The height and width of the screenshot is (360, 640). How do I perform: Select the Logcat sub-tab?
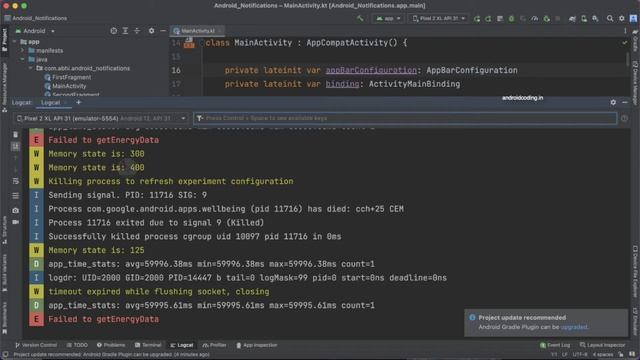[x=51, y=102]
